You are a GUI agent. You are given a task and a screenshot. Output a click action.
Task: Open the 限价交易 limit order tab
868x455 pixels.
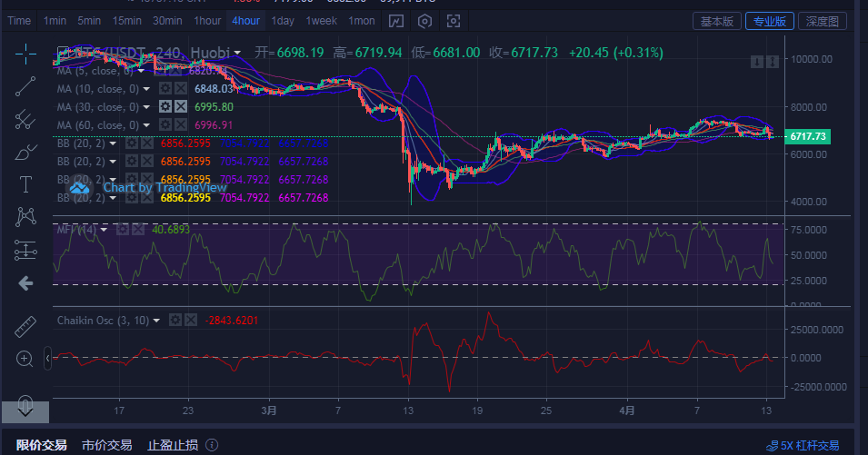tap(42, 445)
